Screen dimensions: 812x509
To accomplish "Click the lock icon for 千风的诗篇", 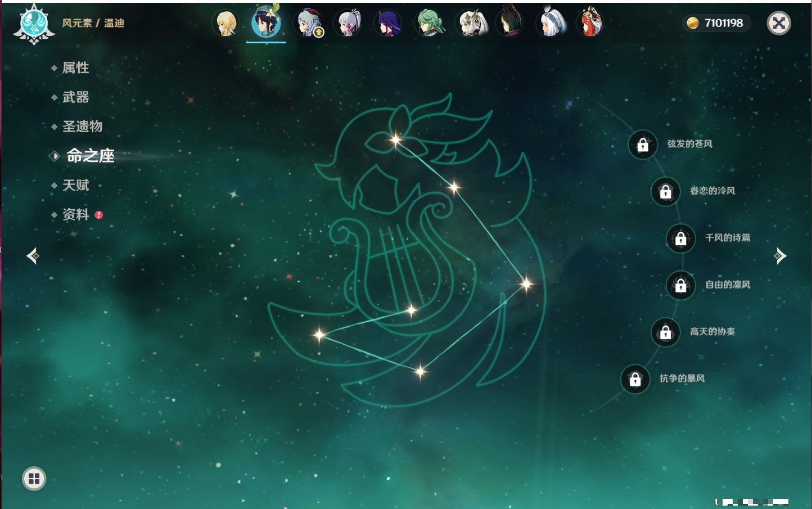I will coord(681,238).
